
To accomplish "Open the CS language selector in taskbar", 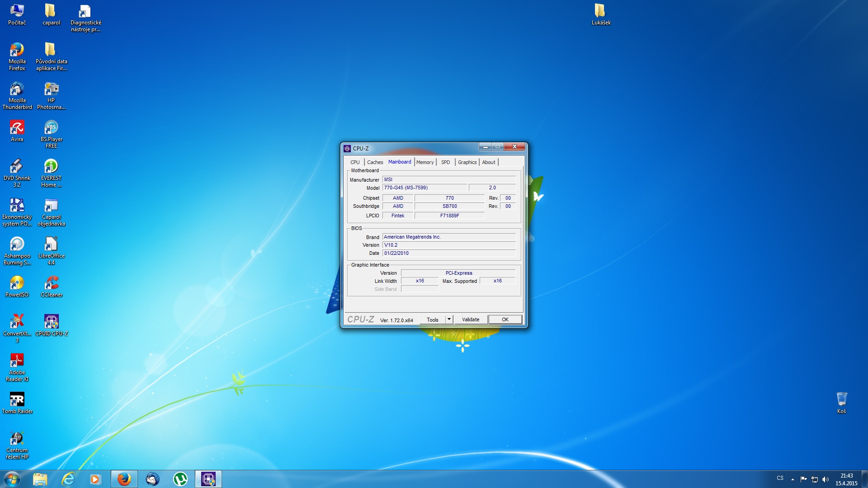I will [780, 478].
